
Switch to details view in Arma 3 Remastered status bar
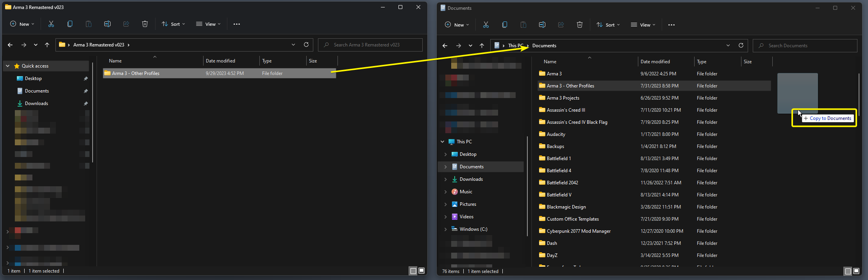[x=413, y=271]
